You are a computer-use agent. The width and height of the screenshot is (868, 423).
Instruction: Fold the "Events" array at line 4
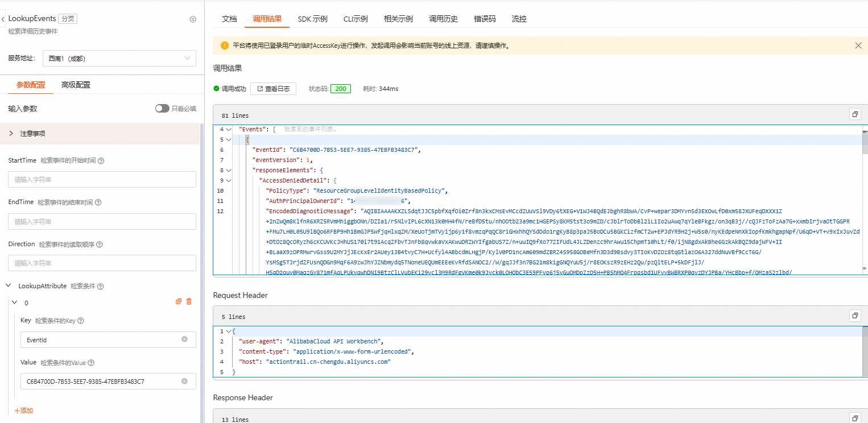point(229,130)
